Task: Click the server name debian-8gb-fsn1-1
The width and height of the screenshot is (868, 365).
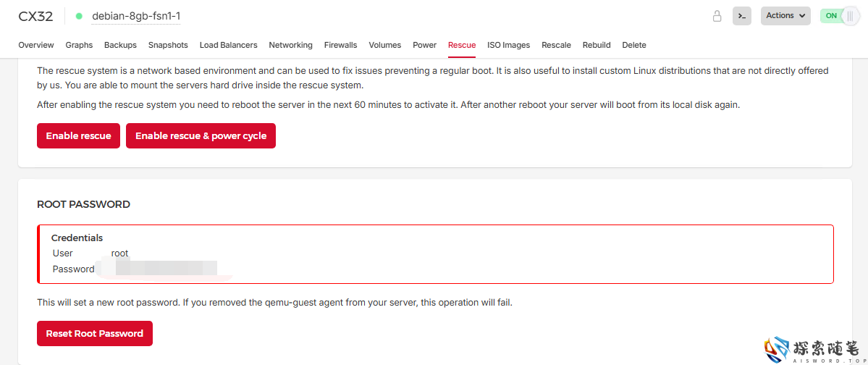Action: 135,16
